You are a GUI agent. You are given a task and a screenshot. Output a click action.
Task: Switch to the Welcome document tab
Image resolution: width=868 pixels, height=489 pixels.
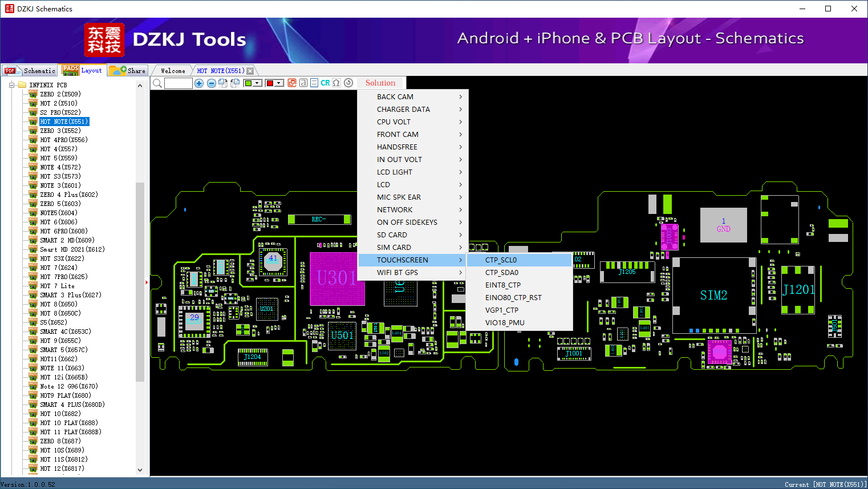pos(173,71)
